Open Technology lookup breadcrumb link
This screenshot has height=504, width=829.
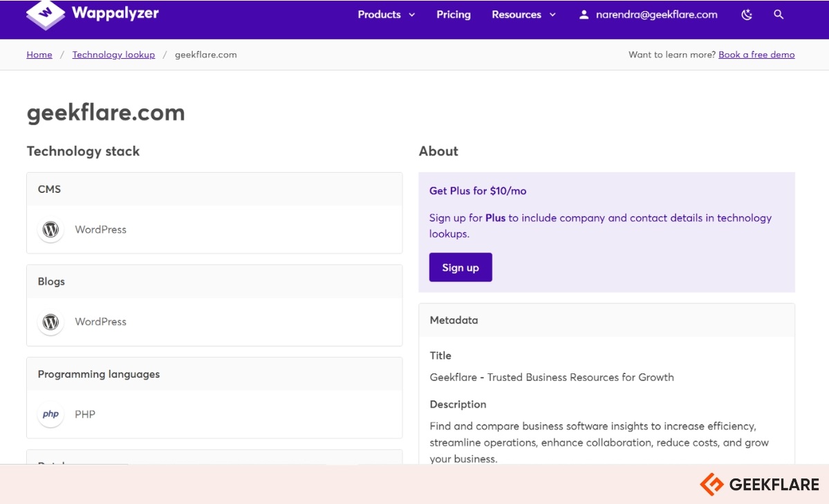[113, 55]
